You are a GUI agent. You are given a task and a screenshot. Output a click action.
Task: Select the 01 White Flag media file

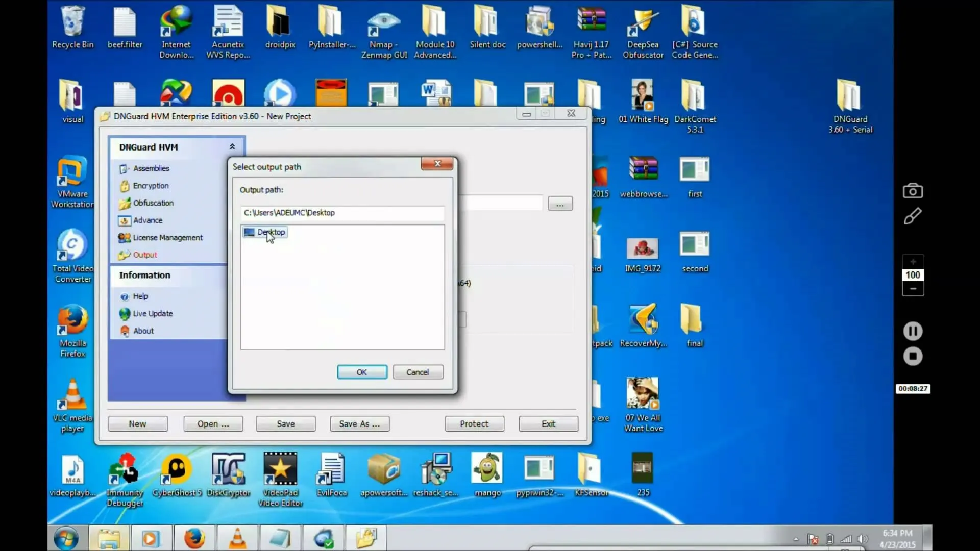[x=643, y=102]
